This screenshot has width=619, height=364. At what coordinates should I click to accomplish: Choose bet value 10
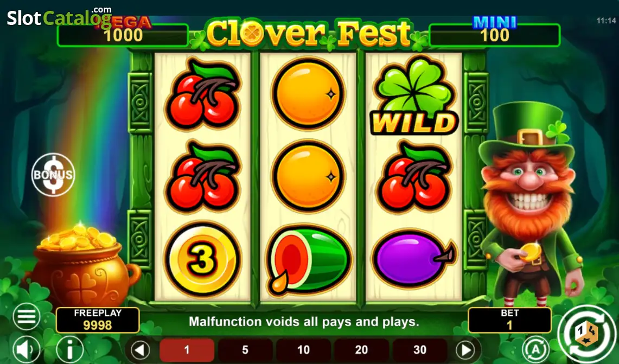[303, 350]
